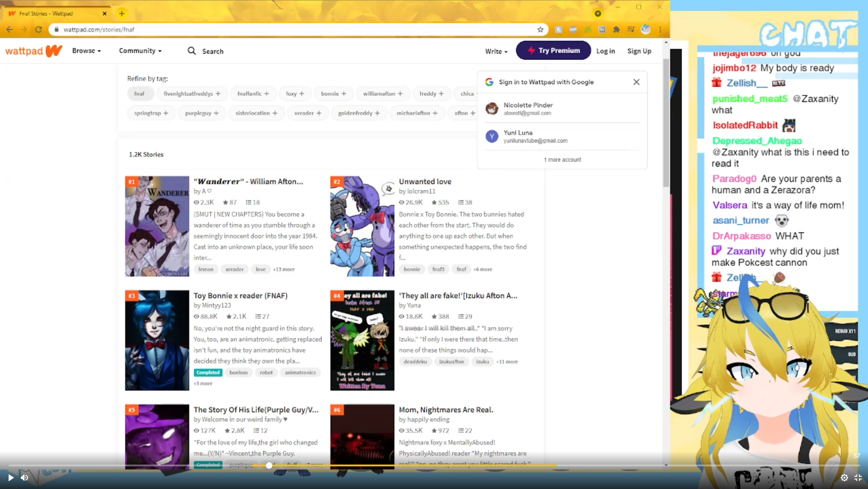Add the xreader tag filter
868x489 pixels.
[x=308, y=113]
